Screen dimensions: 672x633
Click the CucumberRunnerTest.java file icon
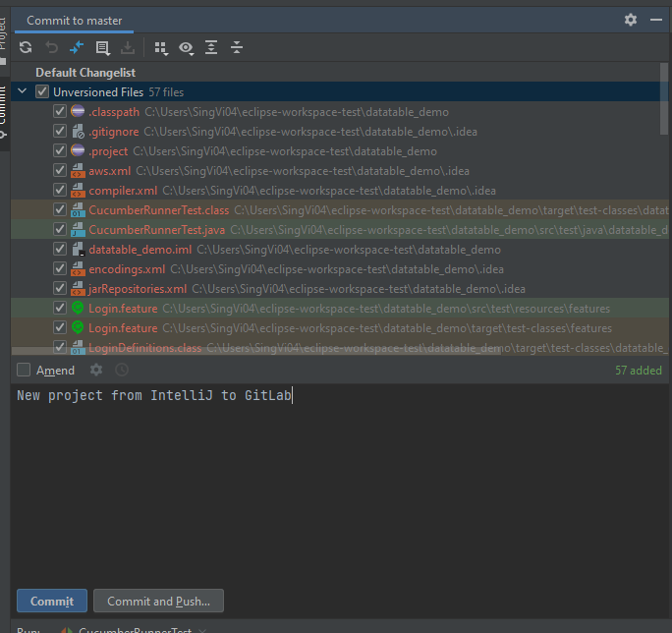tap(78, 230)
